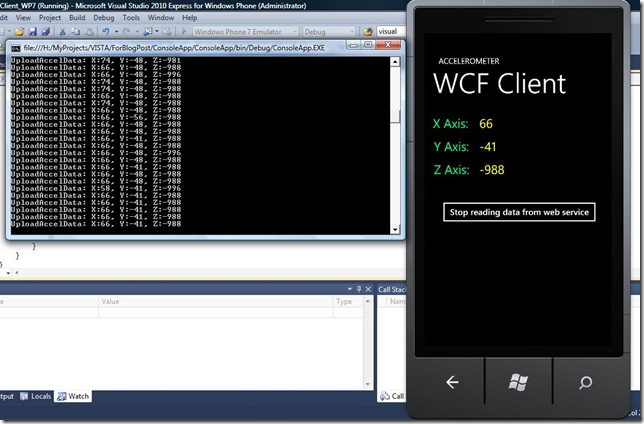Open the code editor member dropdown arrow

[x=8, y=273]
